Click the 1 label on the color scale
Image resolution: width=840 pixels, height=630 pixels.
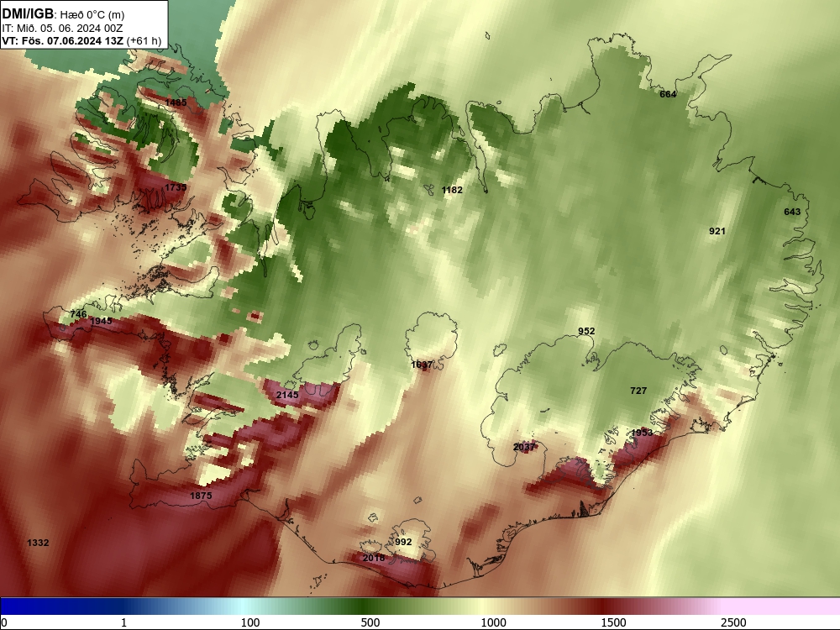coord(123,622)
